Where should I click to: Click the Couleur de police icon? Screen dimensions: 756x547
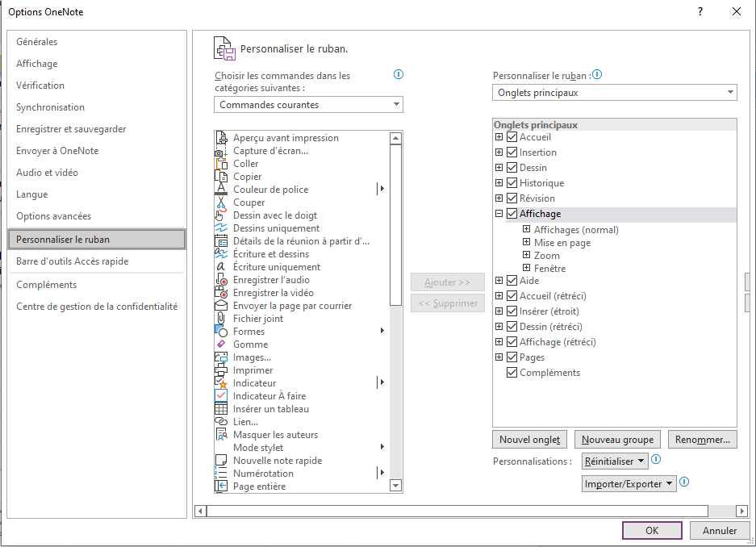(x=221, y=190)
